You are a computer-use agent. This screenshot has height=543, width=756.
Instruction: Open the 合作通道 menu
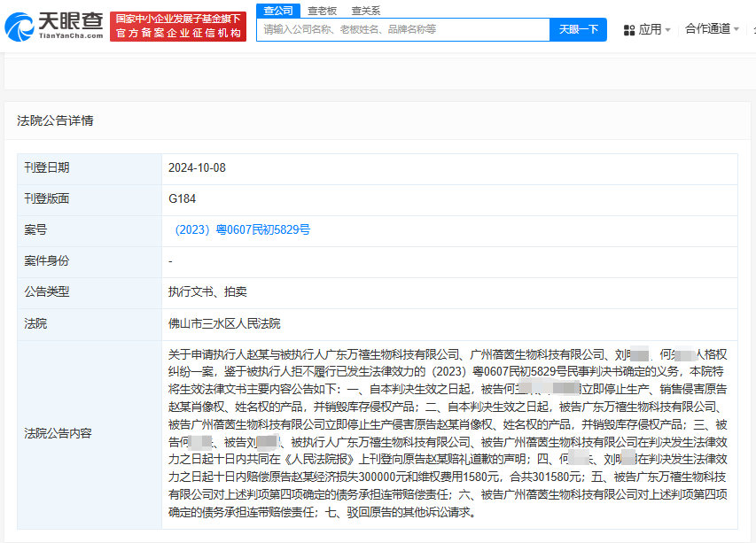click(707, 29)
